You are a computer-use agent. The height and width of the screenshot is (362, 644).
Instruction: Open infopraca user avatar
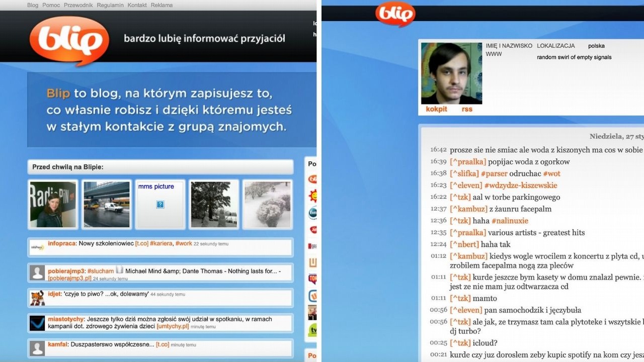click(x=37, y=247)
